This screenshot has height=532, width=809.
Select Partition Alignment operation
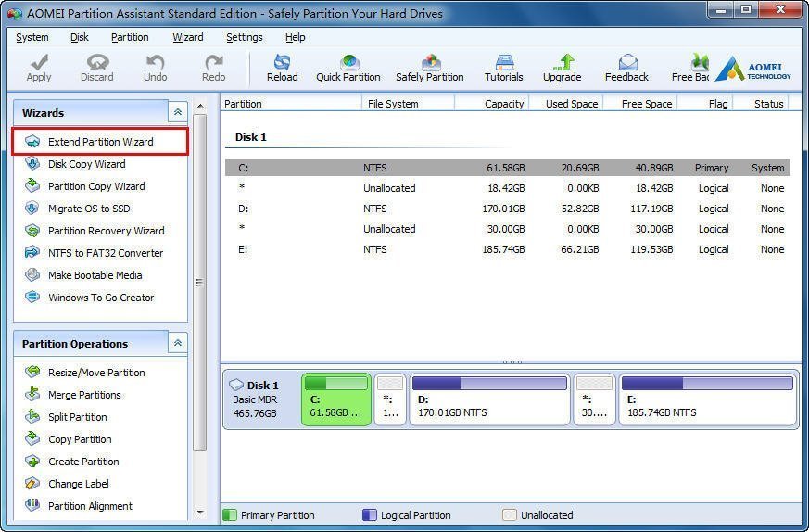click(x=90, y=506)
